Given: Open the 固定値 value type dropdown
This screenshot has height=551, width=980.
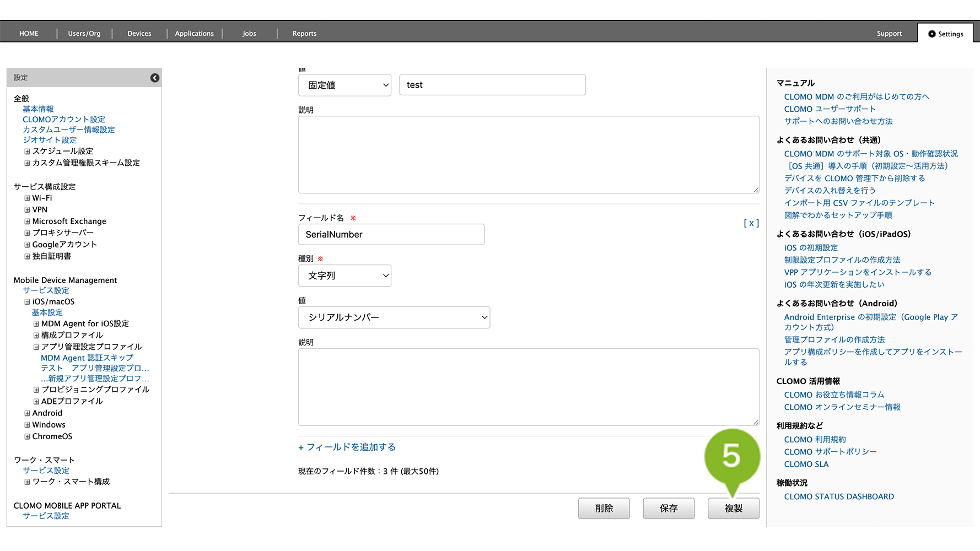Looking at the screenshot, I should [344, 85].
